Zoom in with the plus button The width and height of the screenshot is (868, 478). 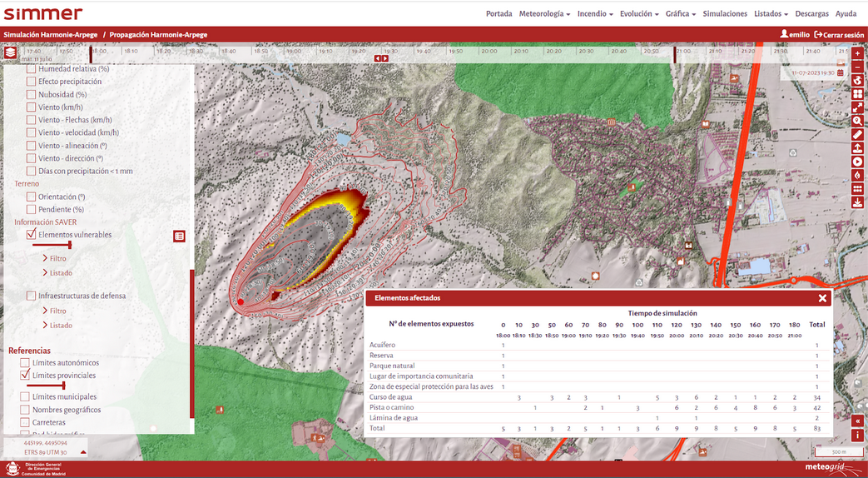(x=857, y=54)
